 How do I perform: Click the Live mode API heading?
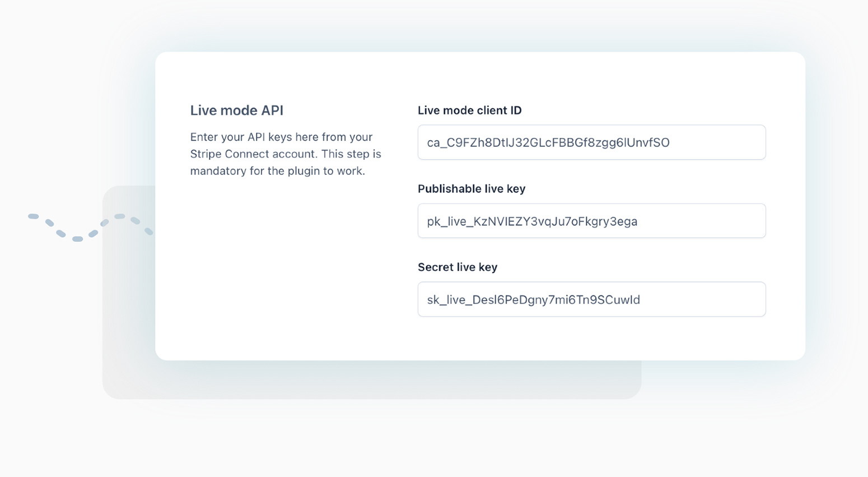(236, 110)
